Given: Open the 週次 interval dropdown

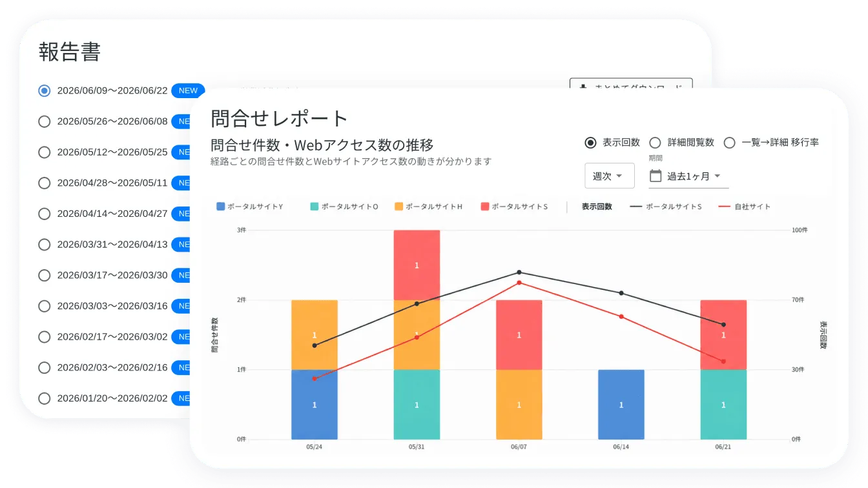Looking at the screenshot, I should pos(610,176).
